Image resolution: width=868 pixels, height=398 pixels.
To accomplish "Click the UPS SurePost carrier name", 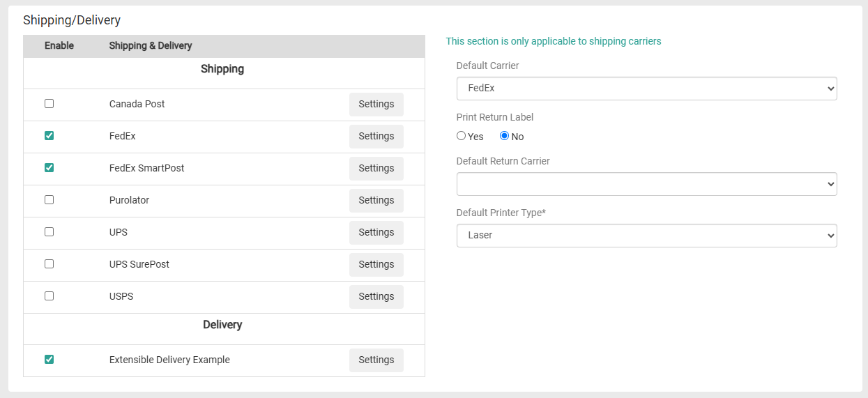I will (x=139, y=264).
